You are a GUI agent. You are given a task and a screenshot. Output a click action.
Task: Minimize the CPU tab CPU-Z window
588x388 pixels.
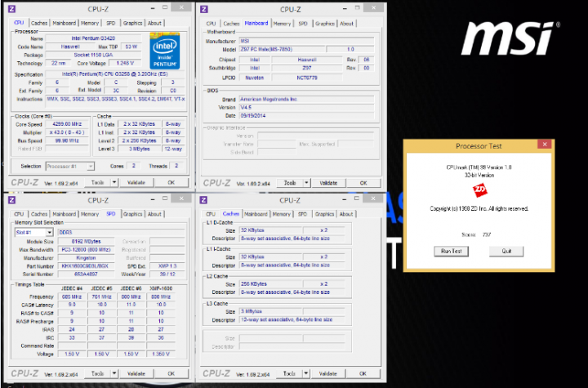(x=153, y=8)
